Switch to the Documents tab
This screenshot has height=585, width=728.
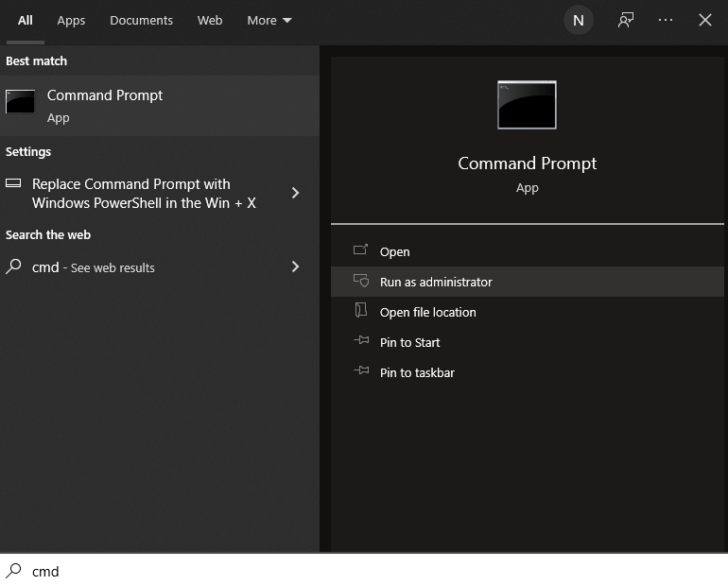(141, 20)
